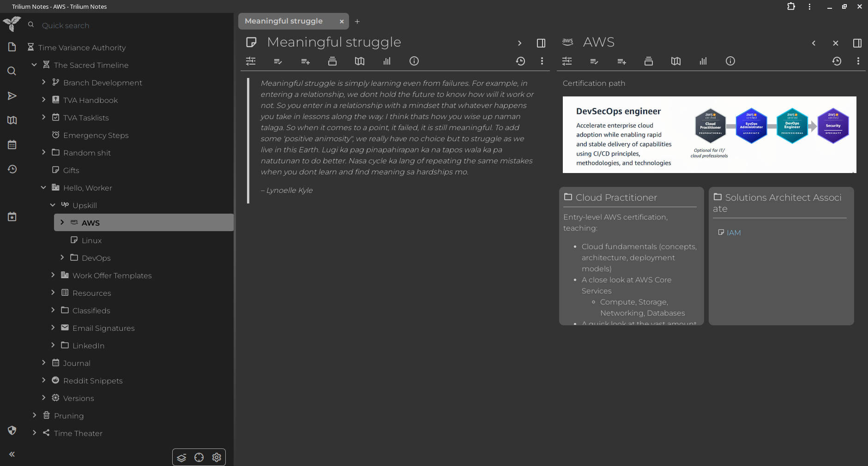
Task: Open Gifts note in tree
Action: [71, 170]
